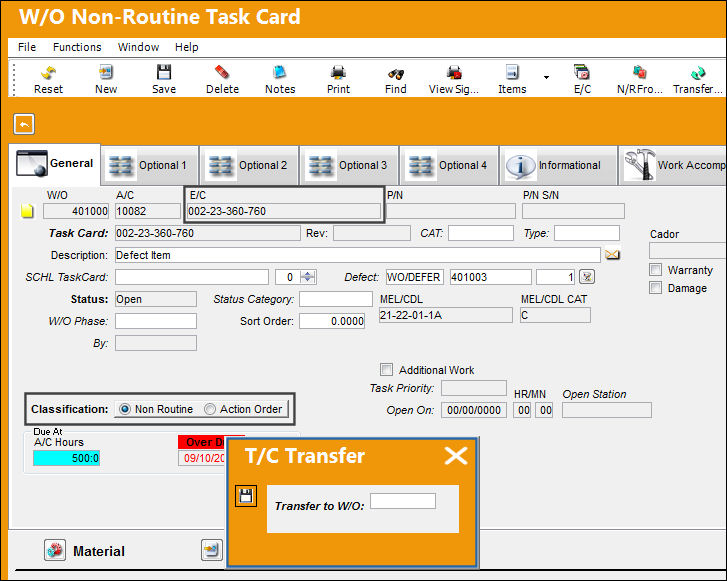Click the Task Priority field
This screenshot has width=727, height=581.
[x=474, y=388]
